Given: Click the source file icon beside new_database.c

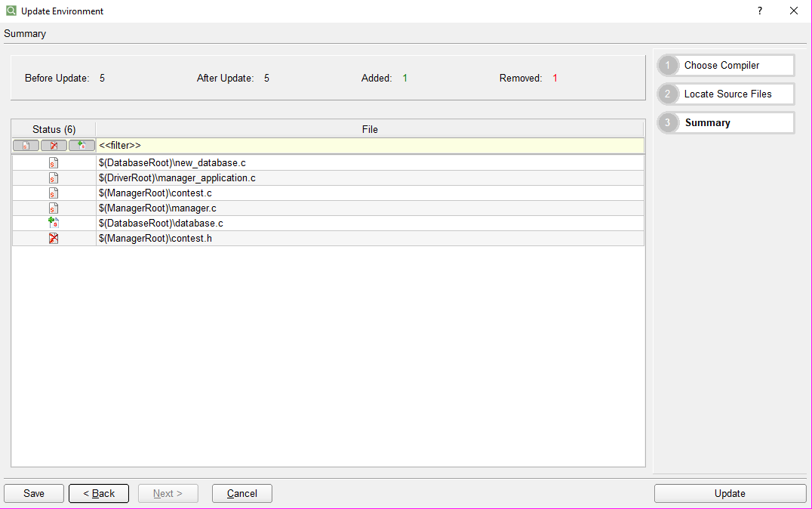Looking at the screenshot, I should 53,162.
